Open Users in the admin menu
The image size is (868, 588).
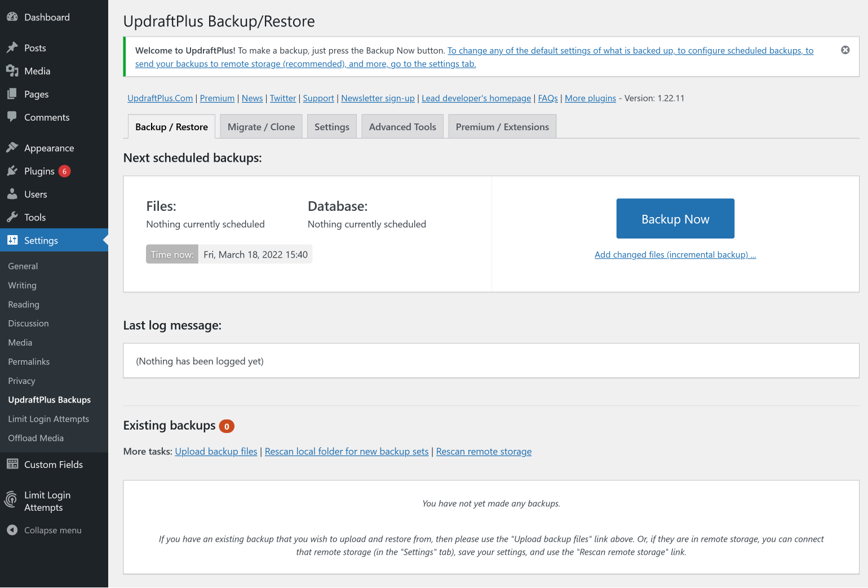[54, 194]
